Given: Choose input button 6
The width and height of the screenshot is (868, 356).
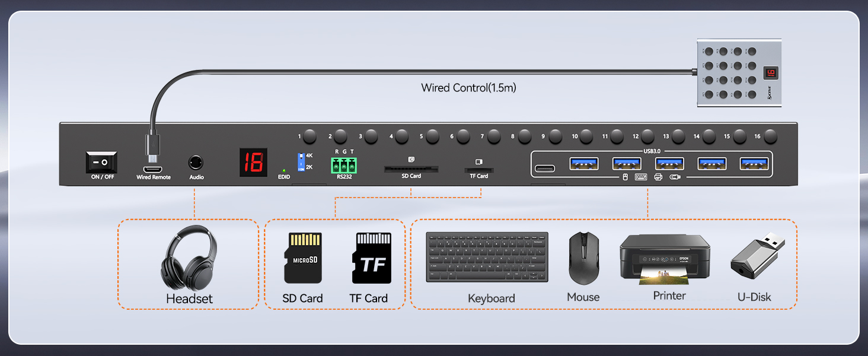Looking at the screenshot, I should [x=463, y=136].
